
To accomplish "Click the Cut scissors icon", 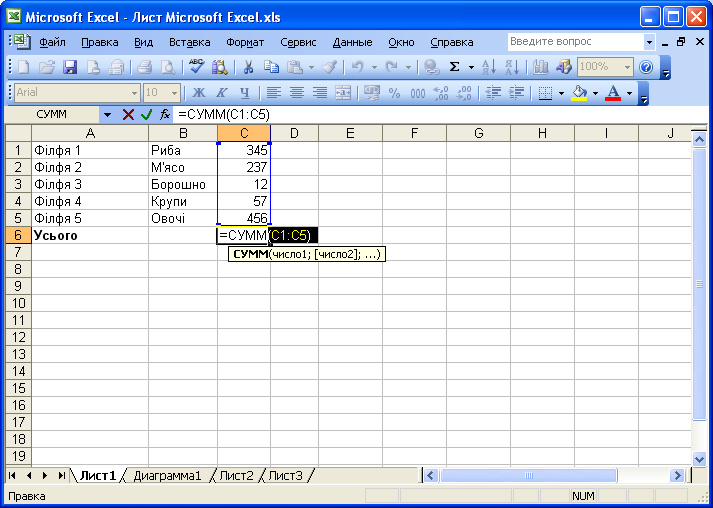I will 248,68.
